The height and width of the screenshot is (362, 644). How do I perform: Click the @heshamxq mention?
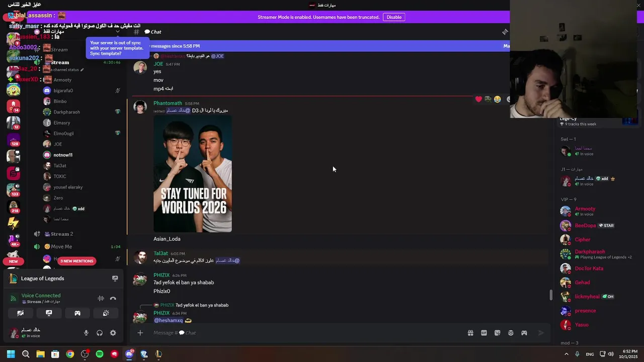168,320
